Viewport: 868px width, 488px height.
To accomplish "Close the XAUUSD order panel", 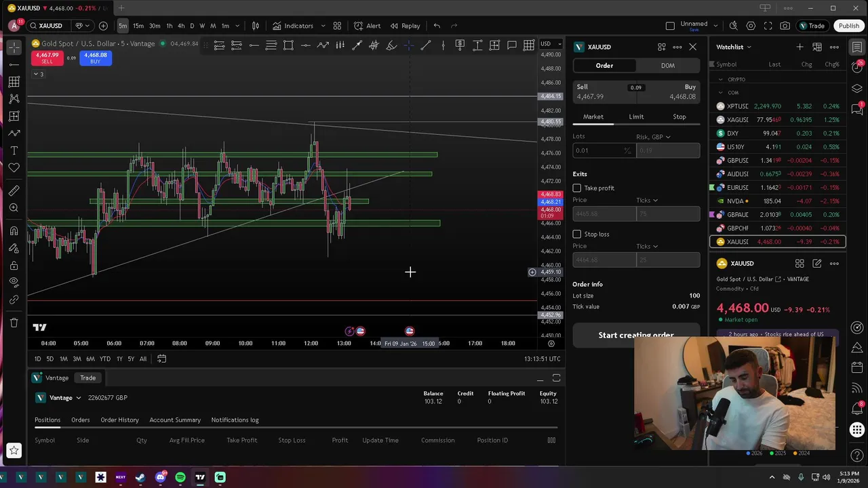I will click(692, 47).
